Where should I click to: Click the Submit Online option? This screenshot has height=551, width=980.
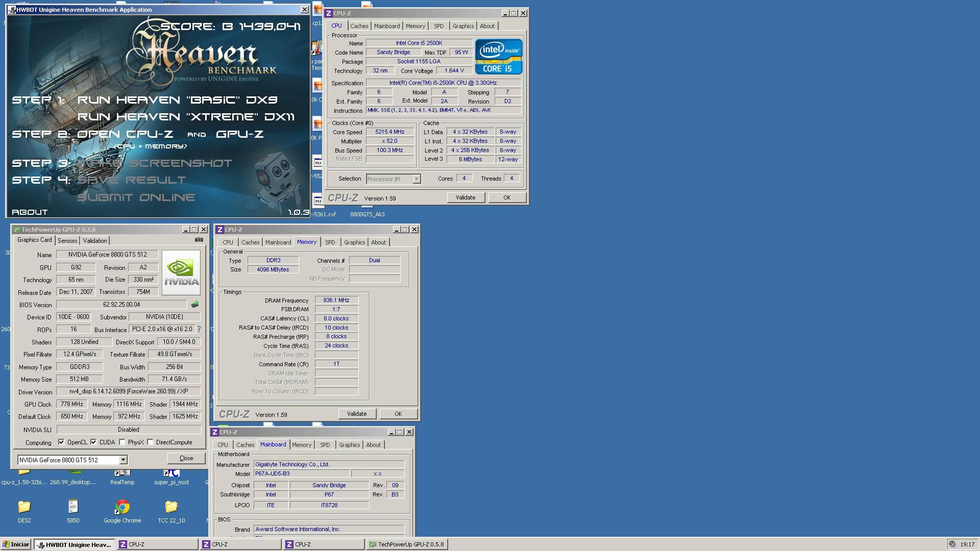(136, 197)
